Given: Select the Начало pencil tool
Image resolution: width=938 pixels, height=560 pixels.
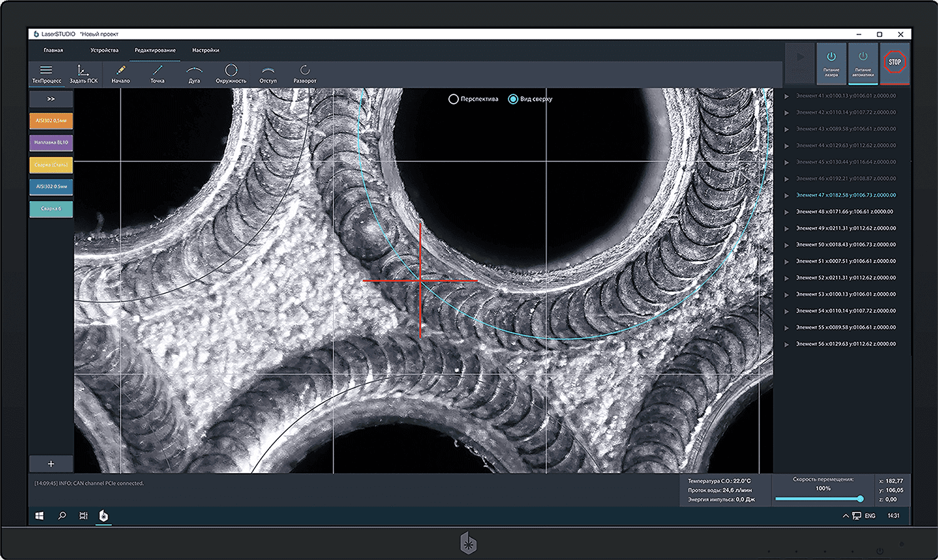Looking at the screenshot, I should 121,74.
